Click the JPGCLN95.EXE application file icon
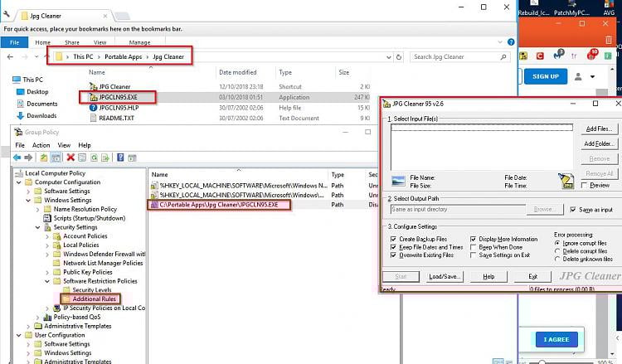Viewport: 622px width, 364px height. [93, 97]
